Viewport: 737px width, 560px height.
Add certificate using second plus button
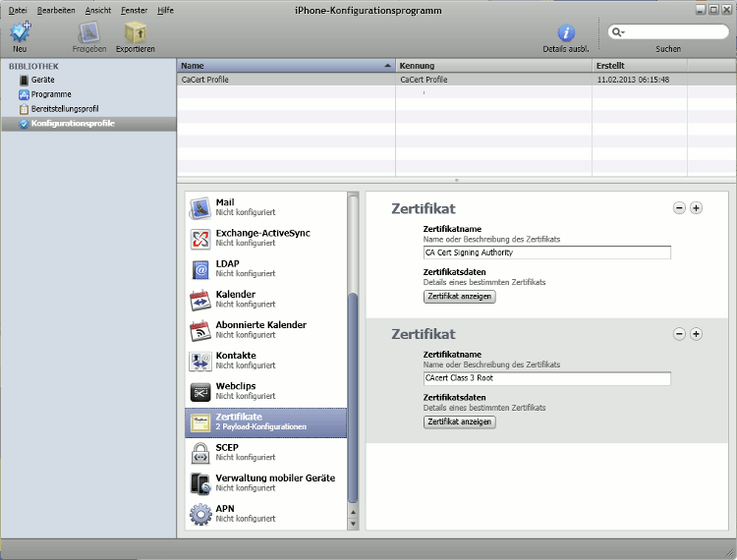pyautogui.click(x=696, y=334)
